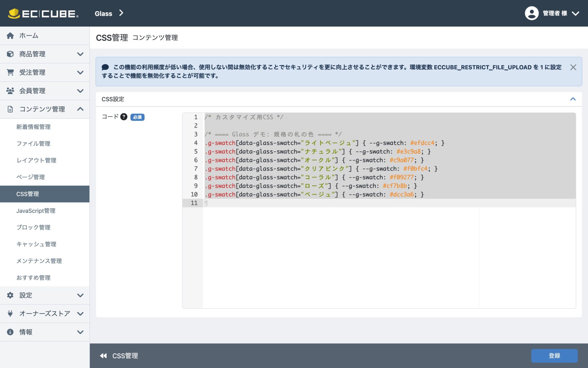Click the arrow beside Glass shop name
This screenshot has height=368, width=588.
tap(121, 13)
